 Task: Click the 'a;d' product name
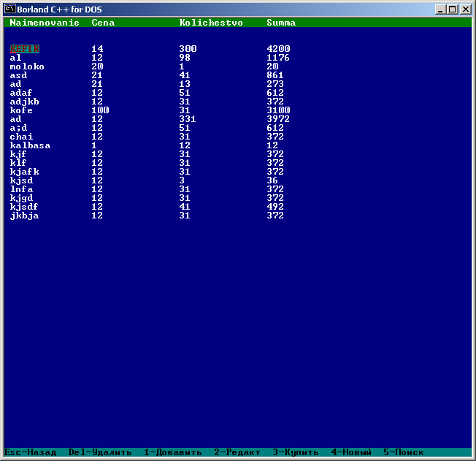[x=18, y=128]
